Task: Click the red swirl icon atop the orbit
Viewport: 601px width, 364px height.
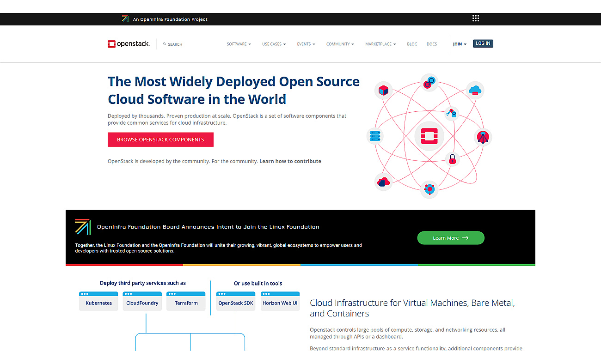Action: (429, 82)
